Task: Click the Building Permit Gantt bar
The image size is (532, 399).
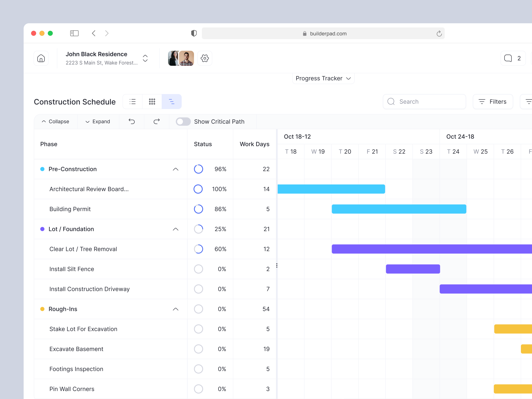Action: pos(399,209)
